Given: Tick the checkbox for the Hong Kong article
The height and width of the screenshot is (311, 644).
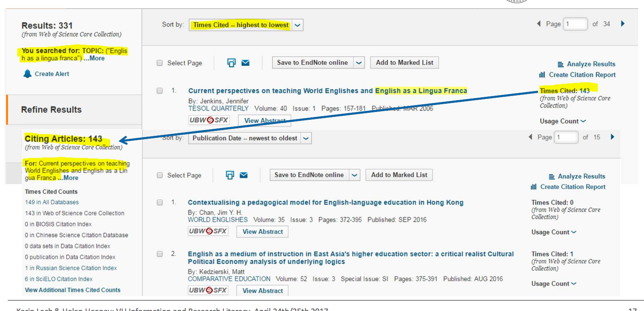Looking at the screenshot, I should (160, 202).
